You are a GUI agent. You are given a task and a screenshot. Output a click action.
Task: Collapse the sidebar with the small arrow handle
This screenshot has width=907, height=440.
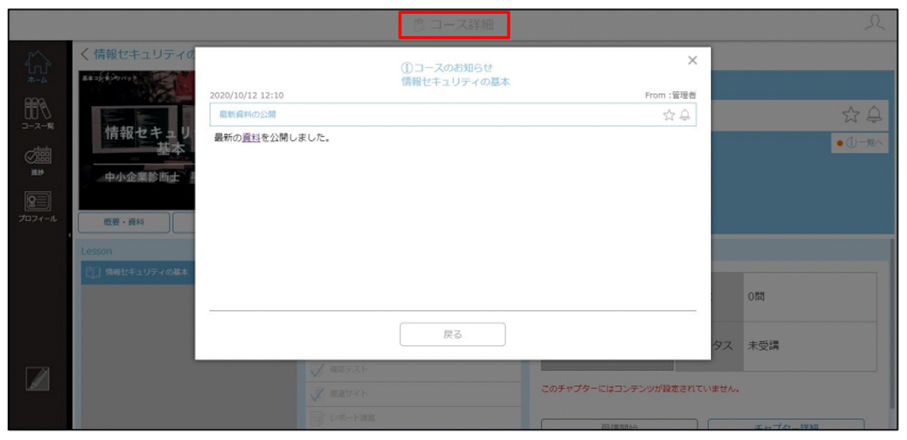pyautogui.click(x=69, y=235)
